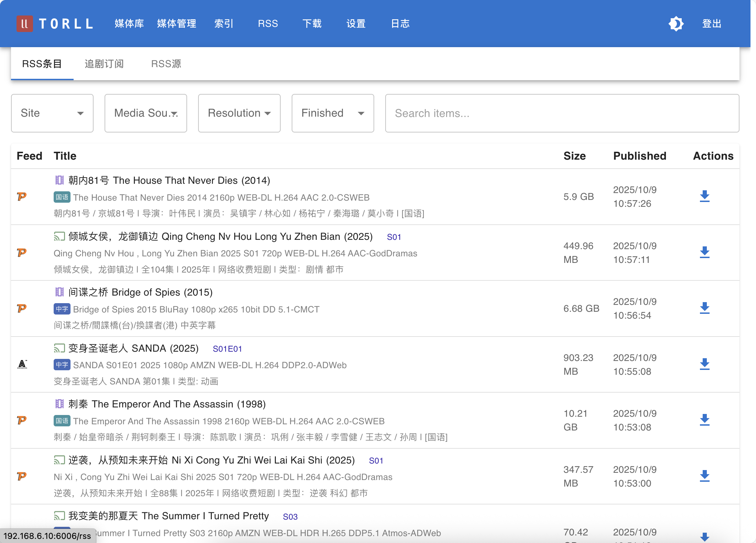Download The Emperor And The Assassin item
Image resolution: width=756 pixels, height=543 pixels.
(x=704, y=420)
